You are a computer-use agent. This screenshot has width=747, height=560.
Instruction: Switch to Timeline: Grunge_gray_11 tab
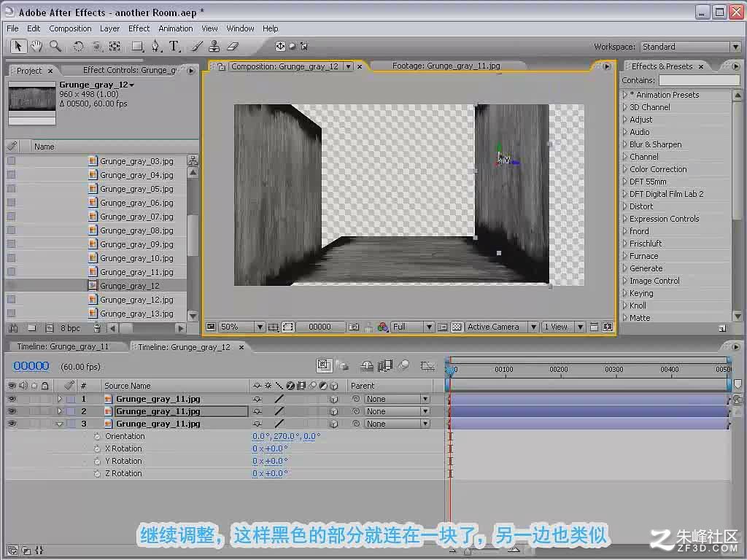[63, 346]
